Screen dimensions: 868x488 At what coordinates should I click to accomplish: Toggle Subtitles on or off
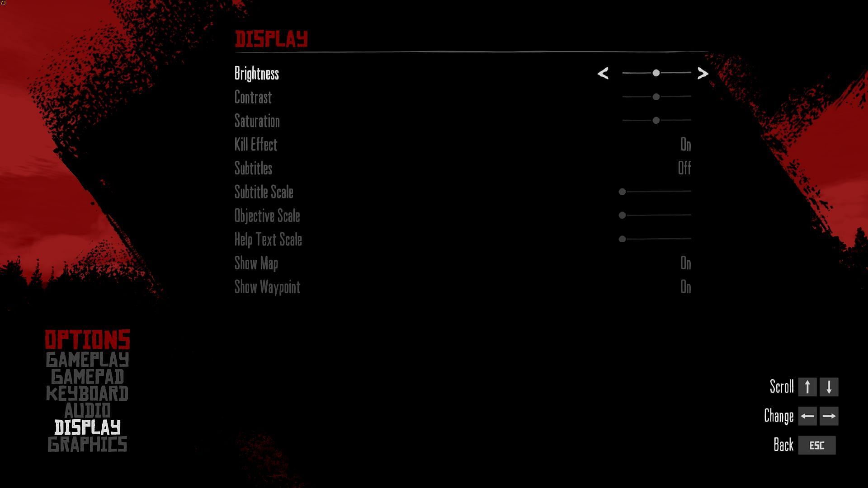[684, 168]
